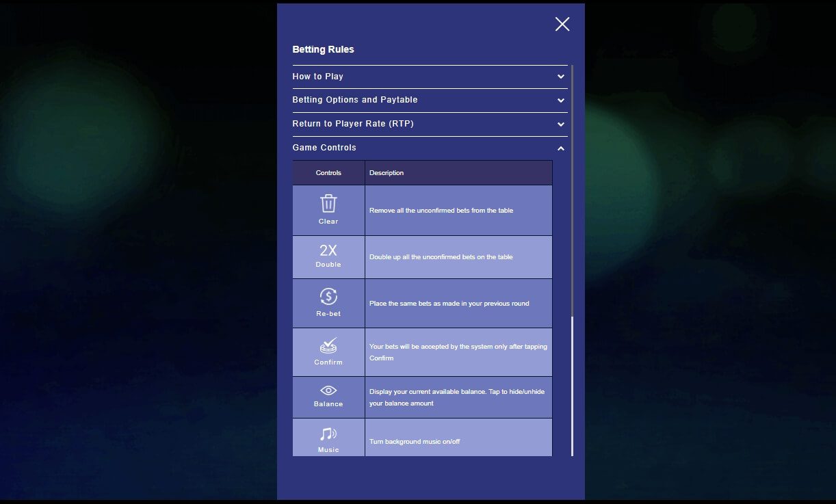Click the Re-bet description text
Screen dimensions: 836x504
[x=449, y=304]
